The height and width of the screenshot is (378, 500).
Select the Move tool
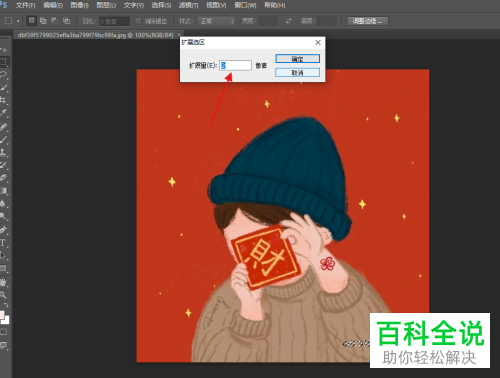click(3, 50)
